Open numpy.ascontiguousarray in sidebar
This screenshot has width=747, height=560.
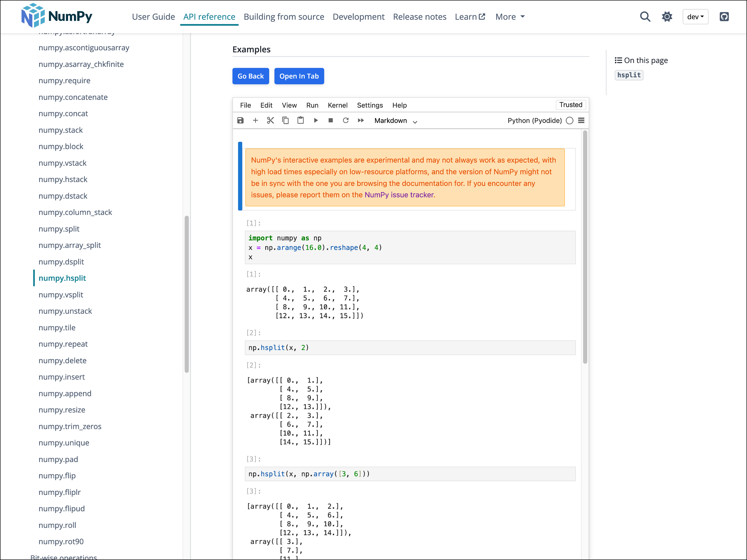(84, 48)
